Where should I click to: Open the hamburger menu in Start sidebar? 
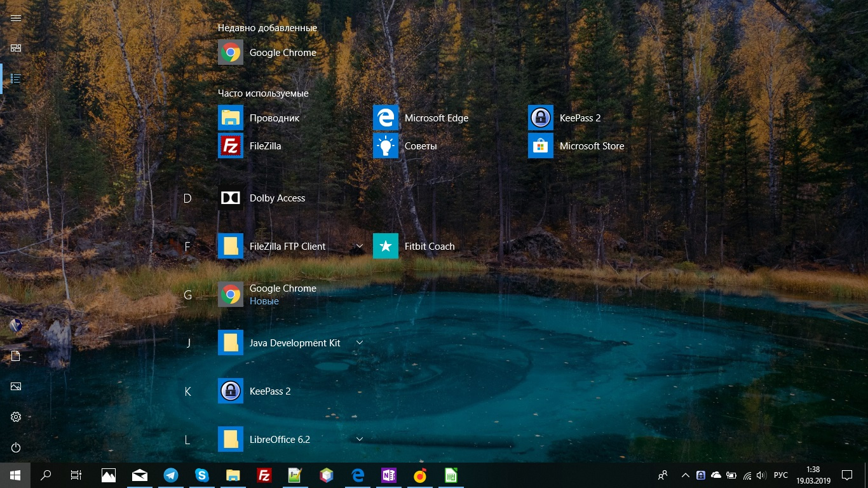[16, 18]
